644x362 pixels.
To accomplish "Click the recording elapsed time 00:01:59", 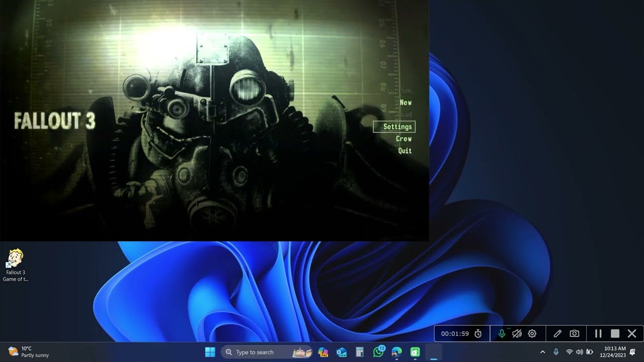I will 455,333.
